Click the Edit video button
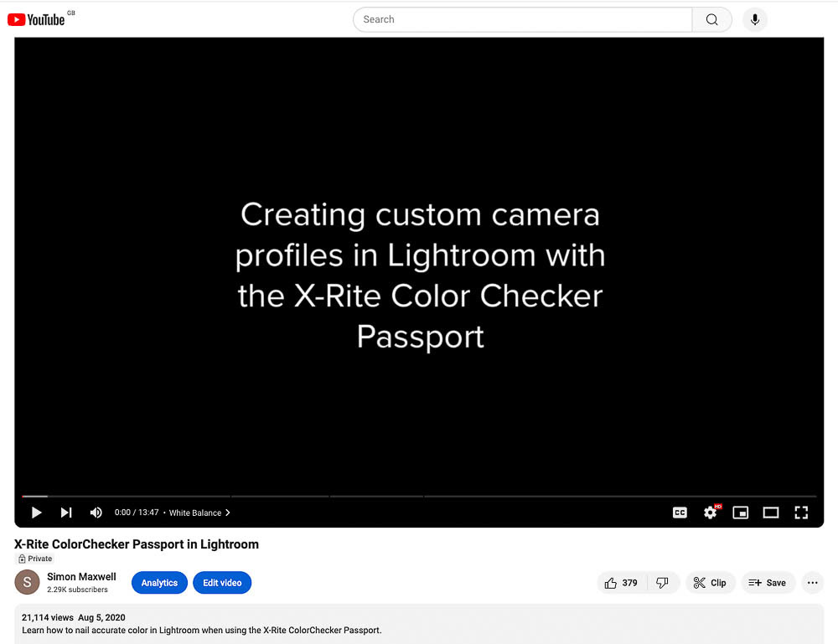This screenshot has height=644, width=838. 222,583
